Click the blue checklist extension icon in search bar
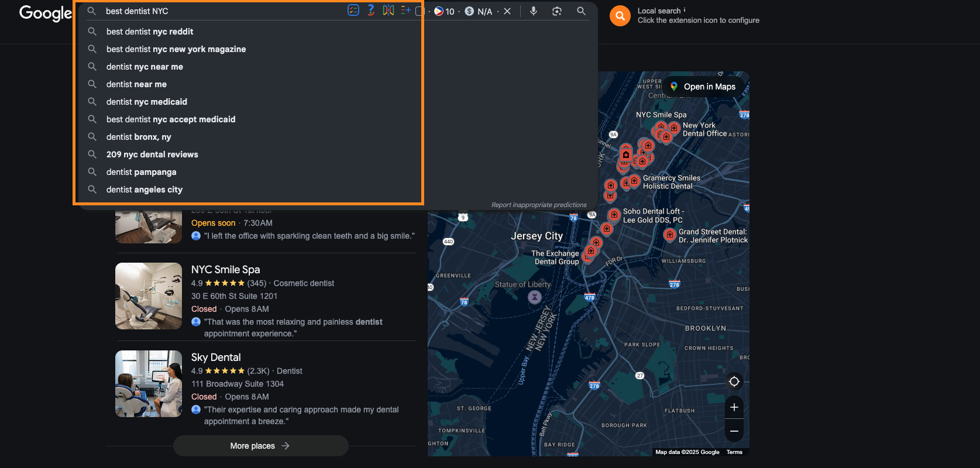Viewport: 980px width, 468px height. point(353,11)
